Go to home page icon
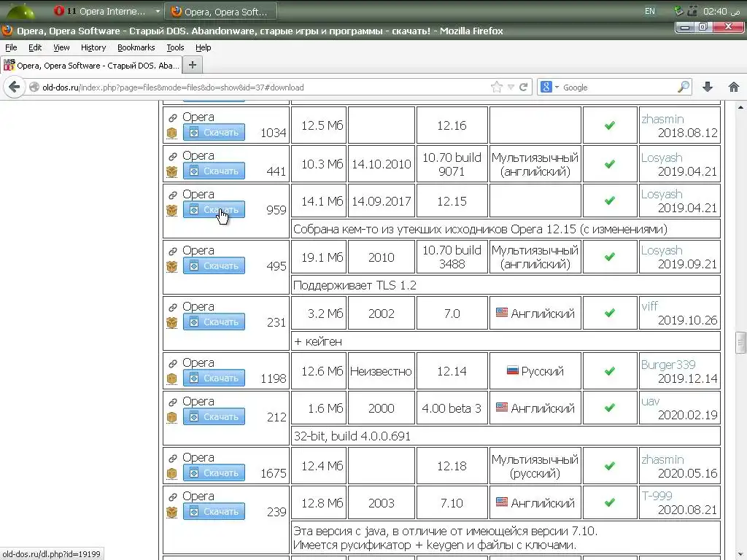This screenshot has height=560, width=747. tap(734, 87)
